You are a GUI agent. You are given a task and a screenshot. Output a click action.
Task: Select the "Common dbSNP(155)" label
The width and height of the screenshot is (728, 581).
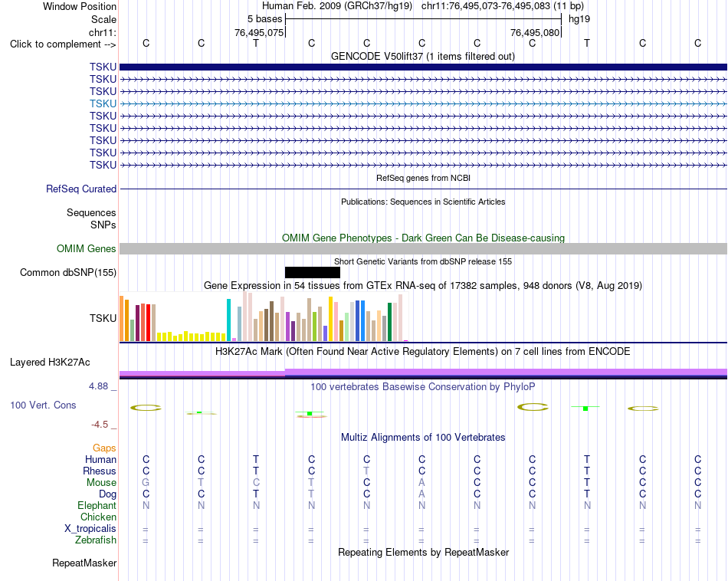click(x=67, y=273)
